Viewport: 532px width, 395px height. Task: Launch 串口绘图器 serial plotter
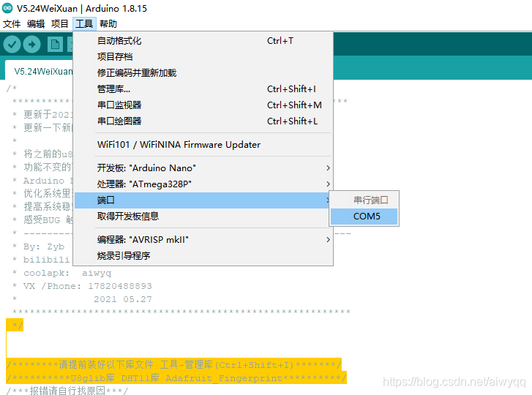(x=203, y=121)
